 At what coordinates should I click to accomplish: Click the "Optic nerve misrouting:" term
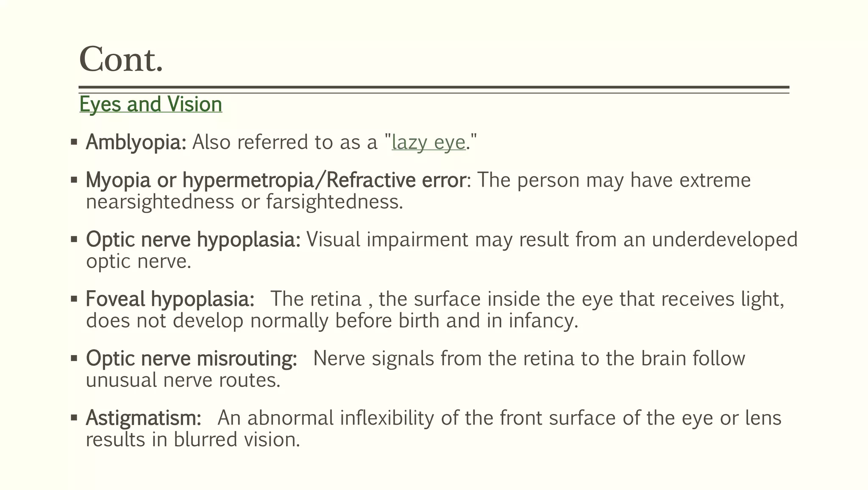click(192, 358)
